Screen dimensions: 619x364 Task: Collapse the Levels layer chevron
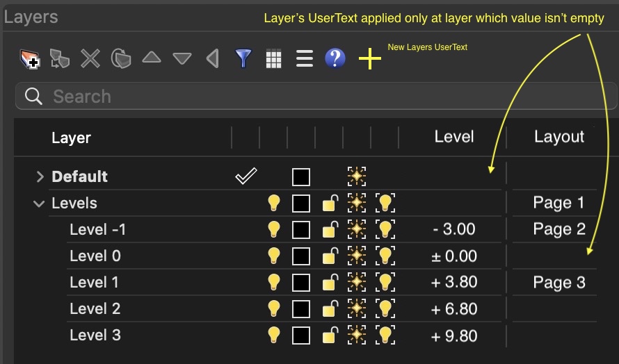click(39, 204)
